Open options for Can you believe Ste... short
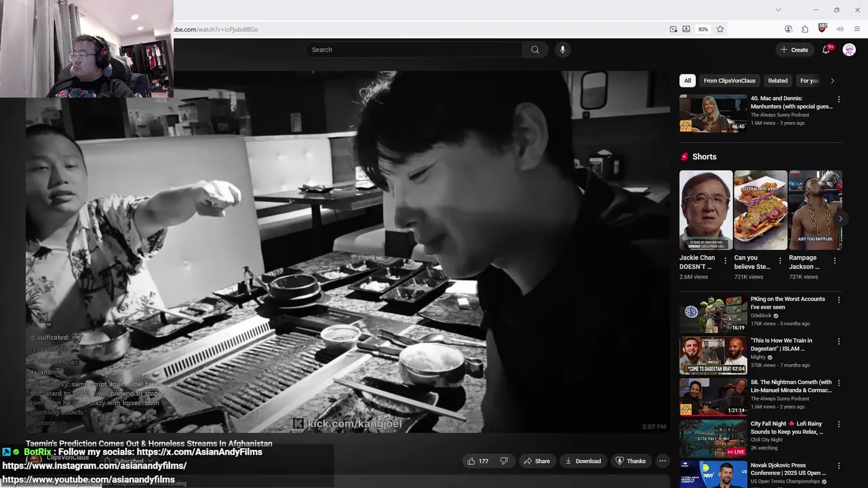The height and width of the screenshot is (488, 868). (780, 260)
